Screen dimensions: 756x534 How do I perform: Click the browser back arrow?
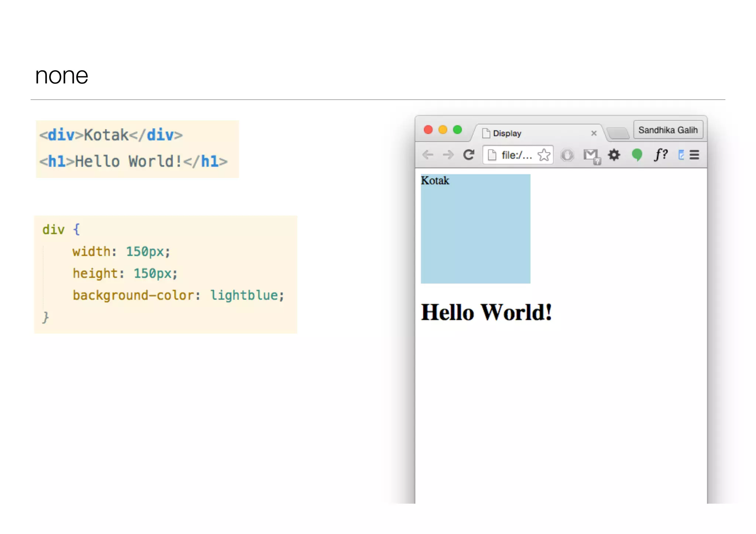click(428, 155)
